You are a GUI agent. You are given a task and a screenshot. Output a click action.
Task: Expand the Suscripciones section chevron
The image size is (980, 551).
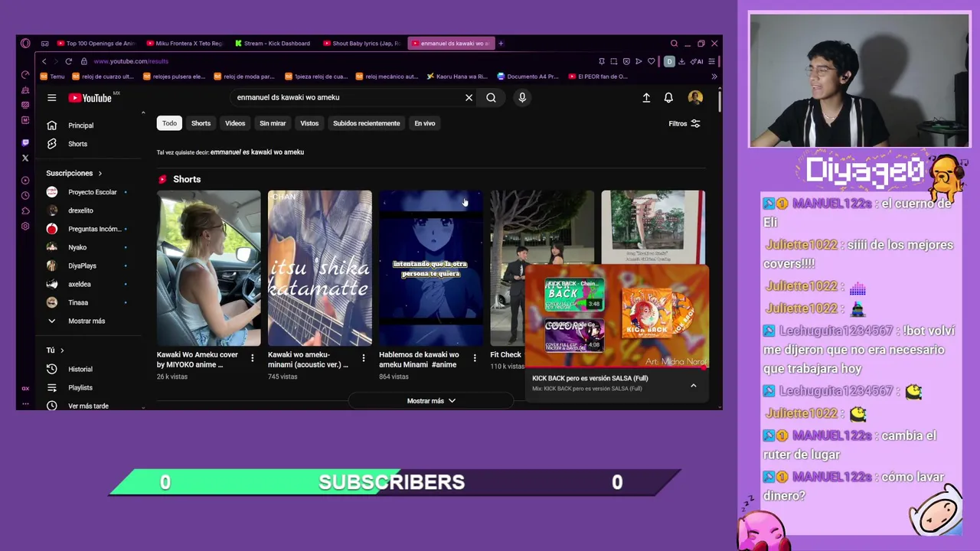point(100,173)
